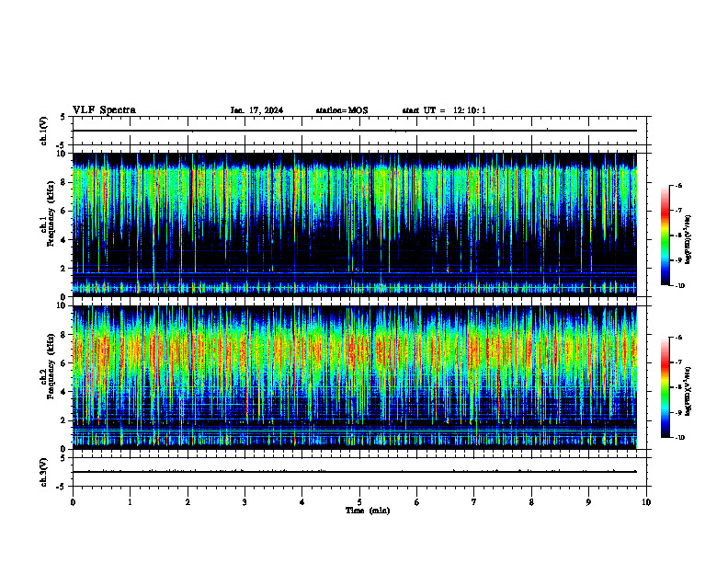Click the ch.2 "Frequency (kHz)" axis label
Viewport: 728px width, 563px height.
[51, 365]
